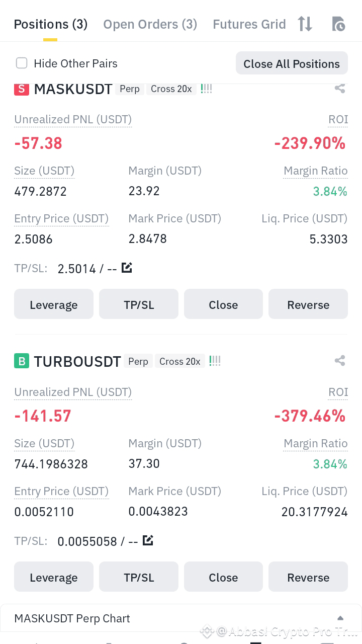362x644 pixels.
Task: Edit TURBOUSDT TP/SL pencil icon
Action: (148, 540)
